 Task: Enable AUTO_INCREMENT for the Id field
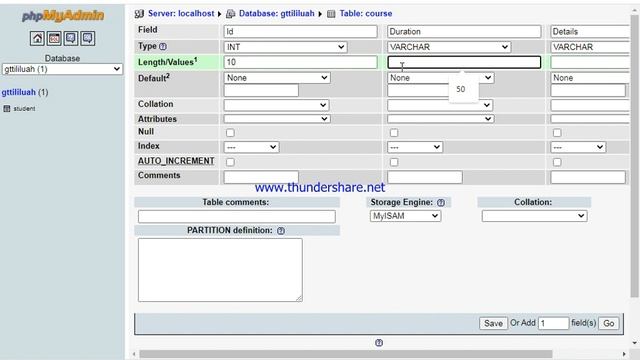click(x=230, y=162)
